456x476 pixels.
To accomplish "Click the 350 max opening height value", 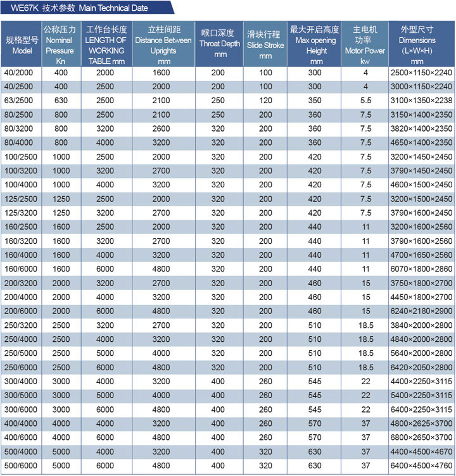I will coord(315,101).
